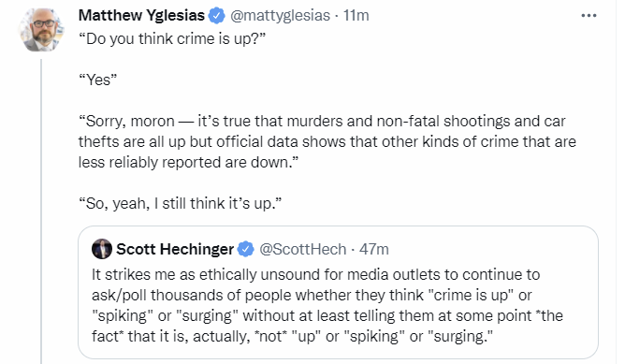The height and width of the screenshot is (364, 625).
Task: Open the three-dot more options menu
Action: 589,16
